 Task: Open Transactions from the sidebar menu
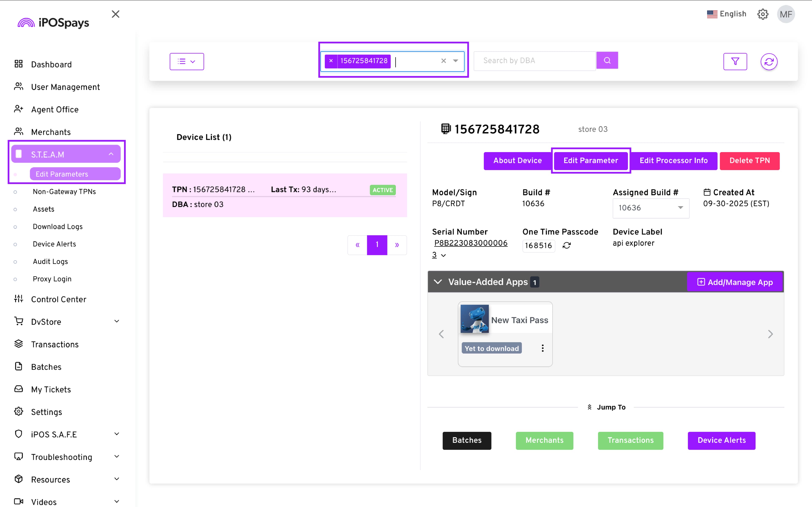pos(55,344)
